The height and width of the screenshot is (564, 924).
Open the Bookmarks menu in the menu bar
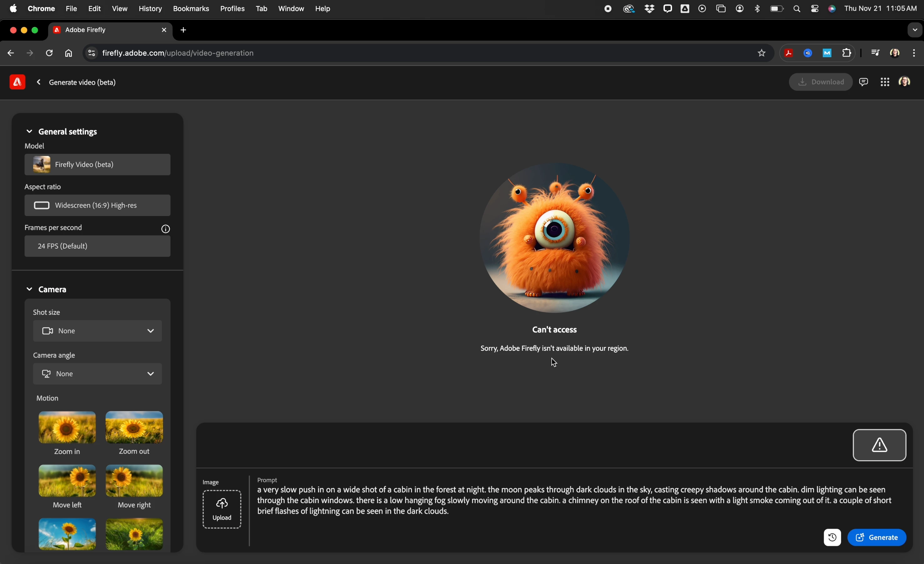pyautogui.click(x=191, y=9)
